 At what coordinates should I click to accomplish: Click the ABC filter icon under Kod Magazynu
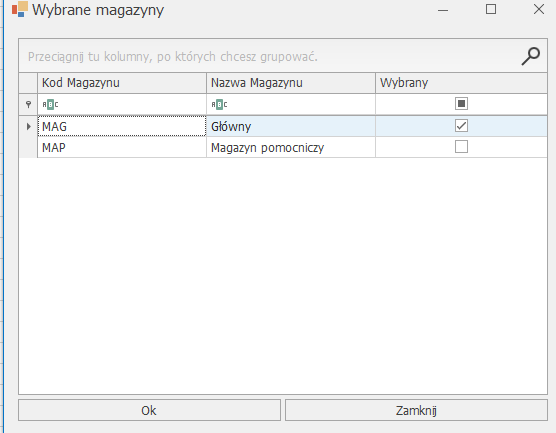(x=50, y=105)
